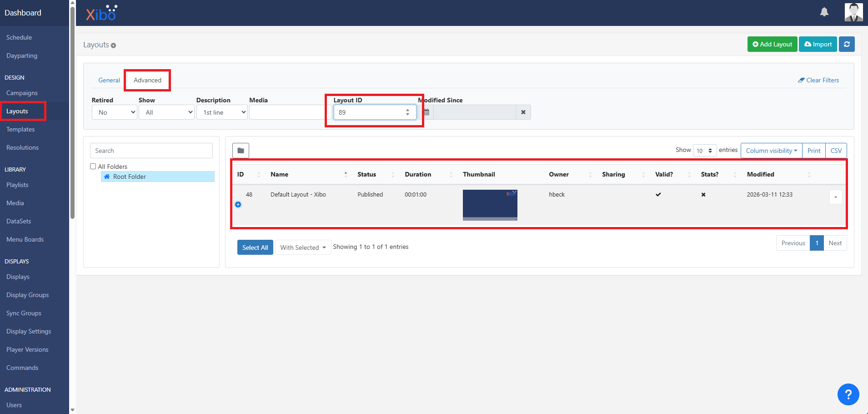Screen dimensions: 868x414
Task: Open the help question mark bubble
Action: click(848, 394)
